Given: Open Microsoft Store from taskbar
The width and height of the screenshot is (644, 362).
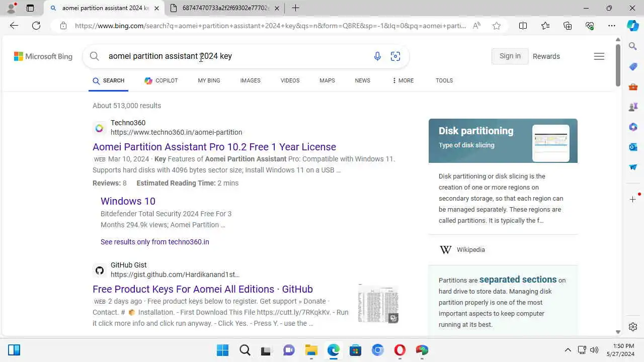Looking at the screenshot, I should 356,350.
